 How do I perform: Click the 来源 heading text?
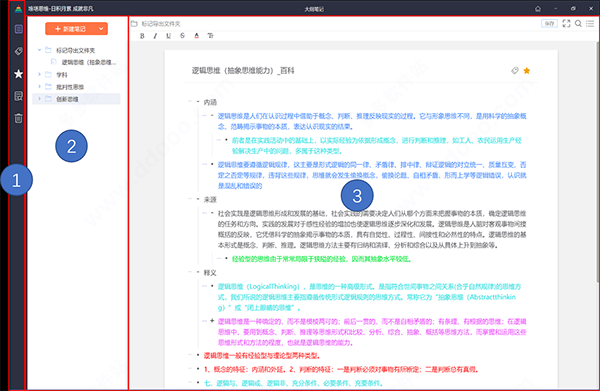(210, 199)
